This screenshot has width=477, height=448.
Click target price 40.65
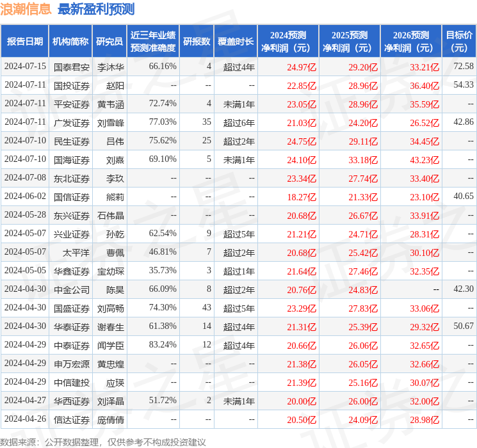point(464,196)
